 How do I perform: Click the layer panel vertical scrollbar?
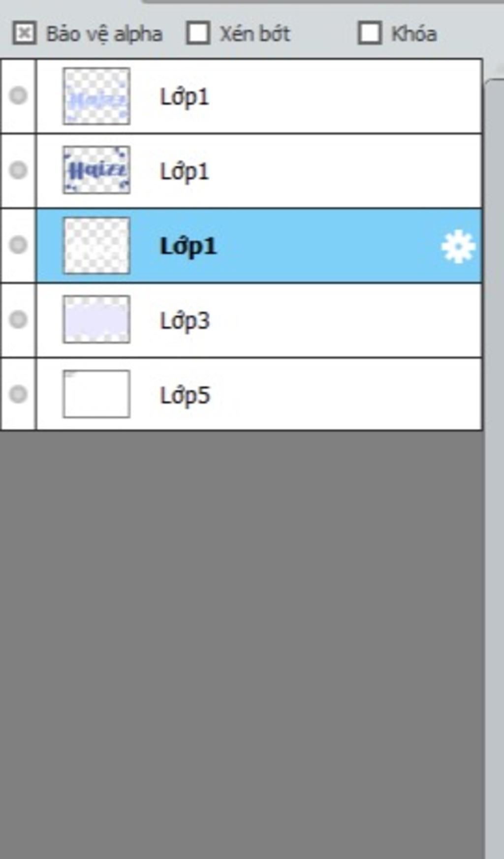tap(494, 468)
